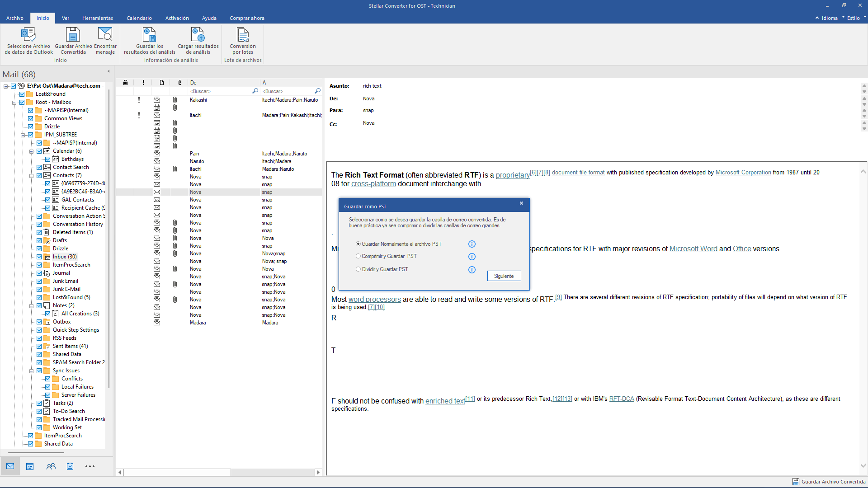The height and width of the screenshot is (488, 868).
Task: Collapse the mail folder pane arrow
Action: coord(108,71)
